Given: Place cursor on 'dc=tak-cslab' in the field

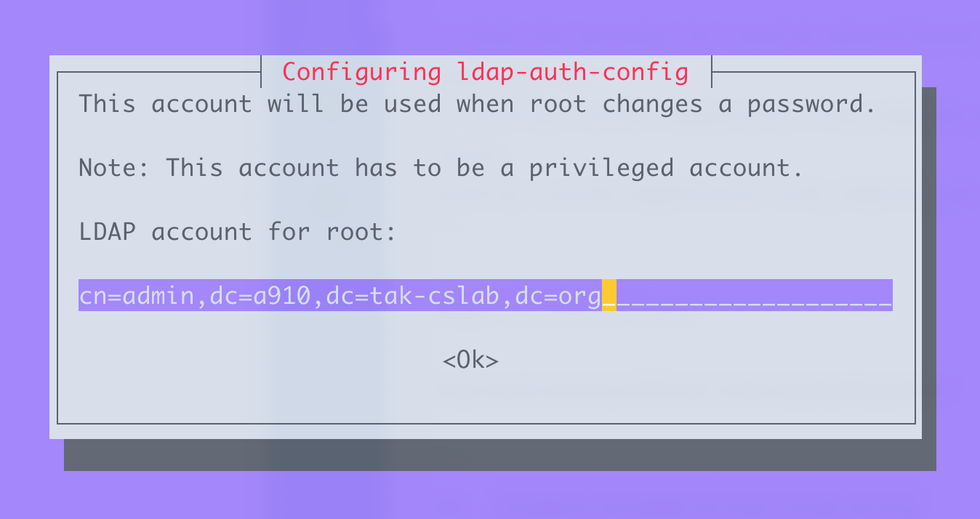Looking at the screenshot, I should [413, 297].
